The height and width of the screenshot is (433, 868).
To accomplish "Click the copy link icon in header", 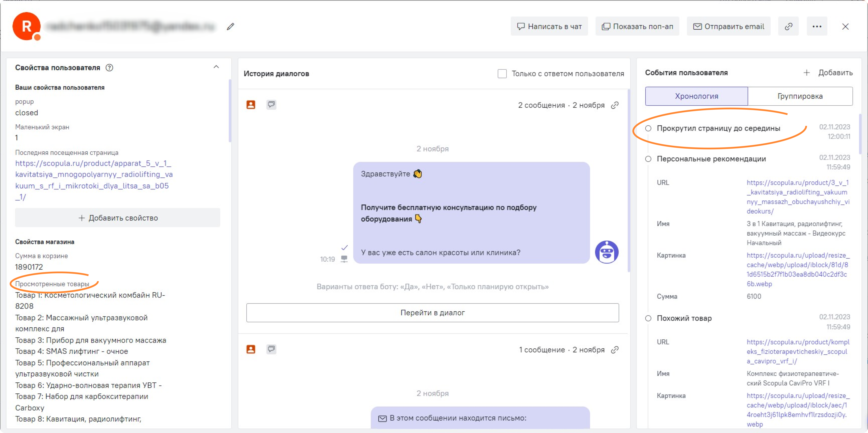I will pyautogui.click(x=788, y=26).
